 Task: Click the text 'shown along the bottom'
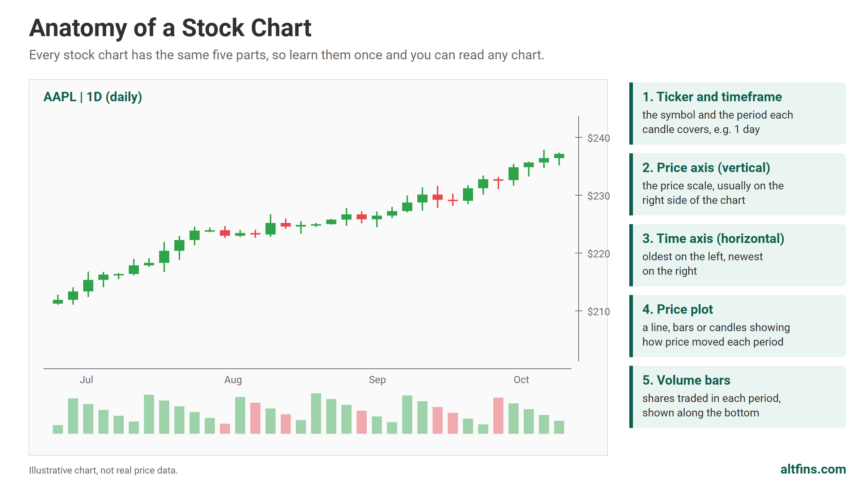coord(701,413)
